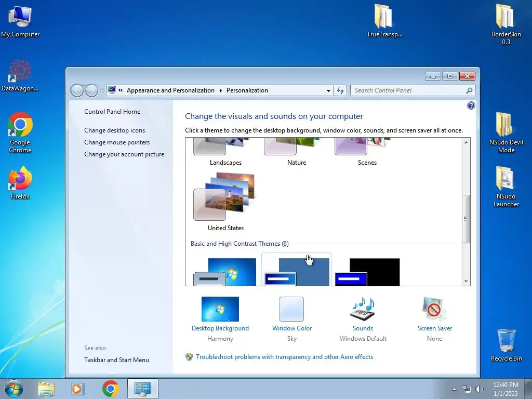Open Change your account picture link
Image resolution: width=532 pixels, height=399 pixels.
click(124, 154)
